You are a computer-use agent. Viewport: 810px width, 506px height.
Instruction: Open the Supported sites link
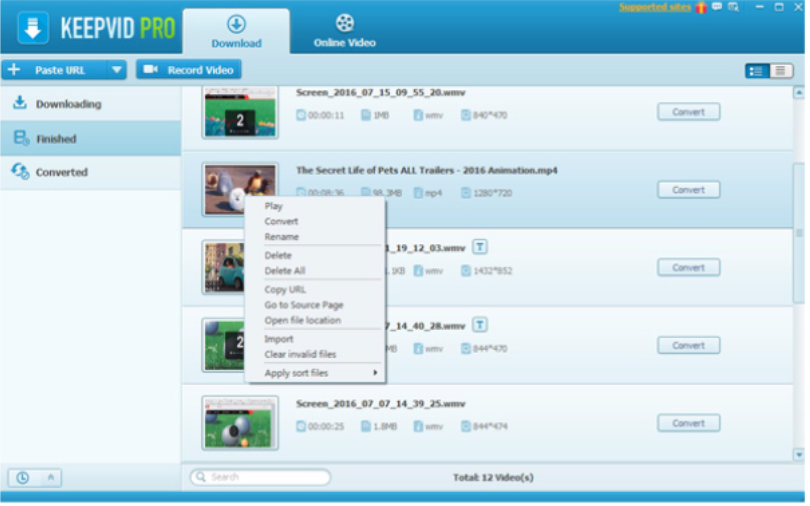[x=655, y=7]
